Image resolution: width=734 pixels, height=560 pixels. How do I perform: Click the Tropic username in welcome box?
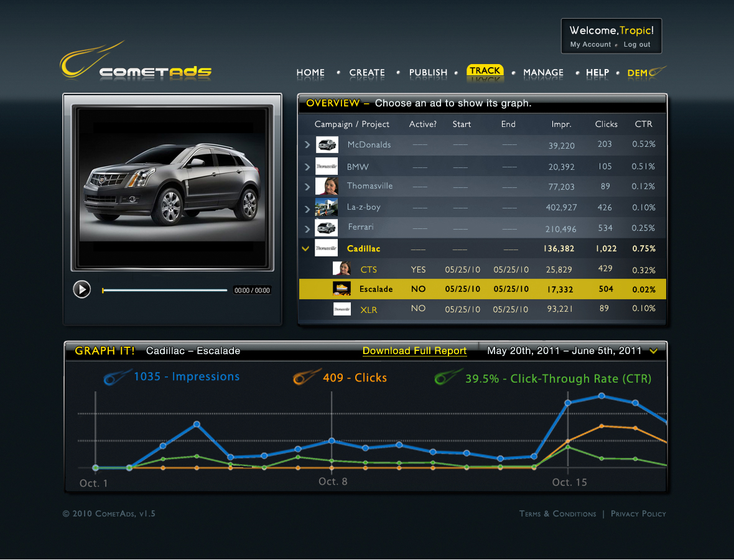634,30
